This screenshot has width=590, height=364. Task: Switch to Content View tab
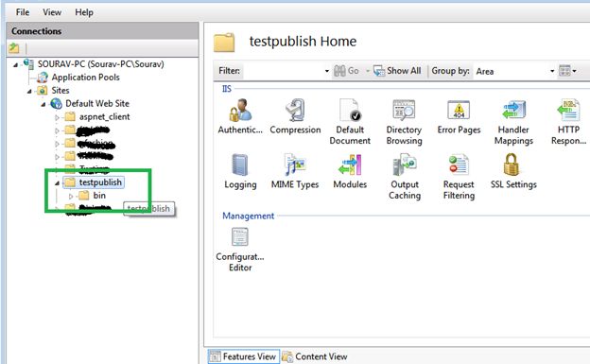click(315, 356)
